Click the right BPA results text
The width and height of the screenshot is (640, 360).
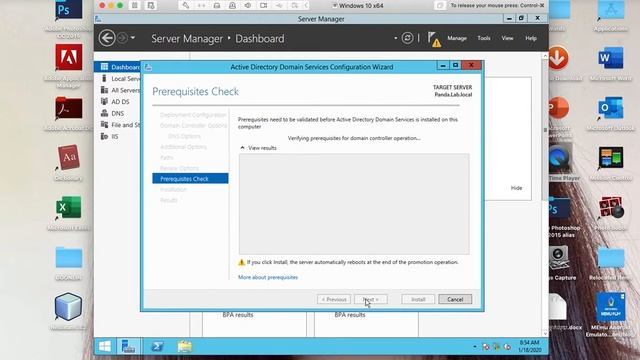pos(349,315)
